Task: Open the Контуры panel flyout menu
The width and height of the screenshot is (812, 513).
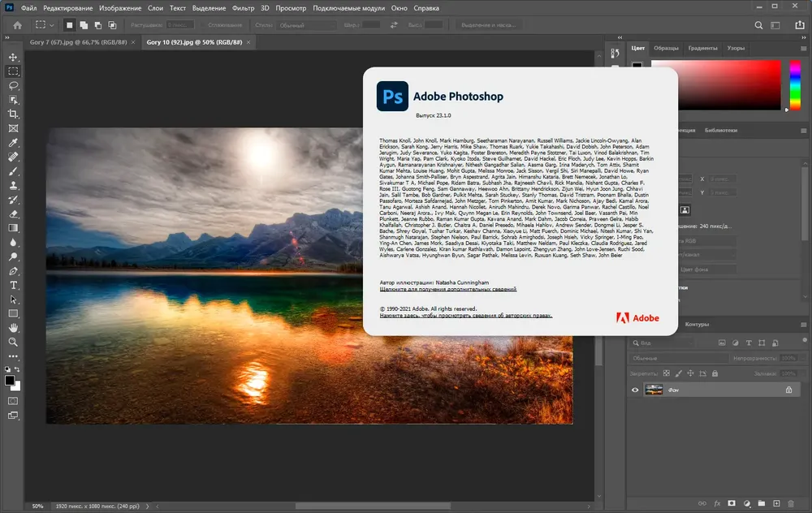Action: tap(804, 325)
